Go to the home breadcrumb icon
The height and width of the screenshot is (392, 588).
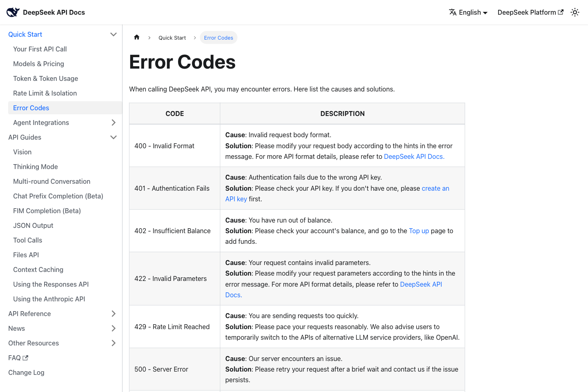coord(137,37)
